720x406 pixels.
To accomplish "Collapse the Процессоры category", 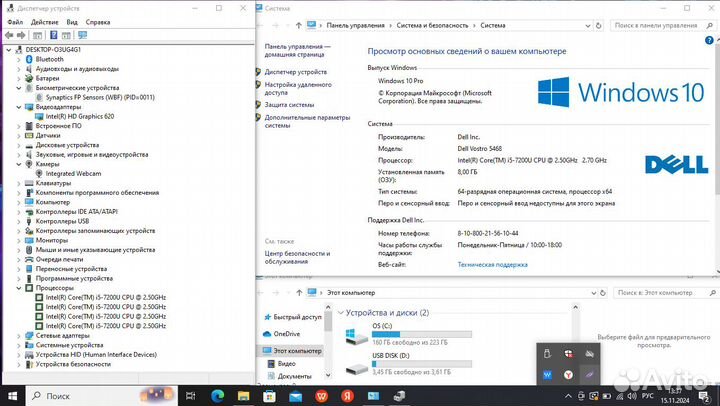I will point(19,288).
